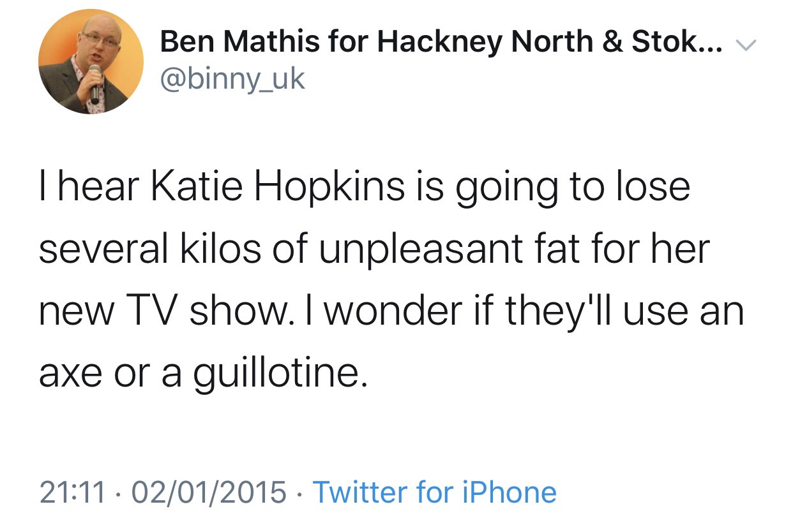The width and height of the screenshot is (793, 532).
Task: Click the 02/01/2015 tweet date
Action: [206, 492]
